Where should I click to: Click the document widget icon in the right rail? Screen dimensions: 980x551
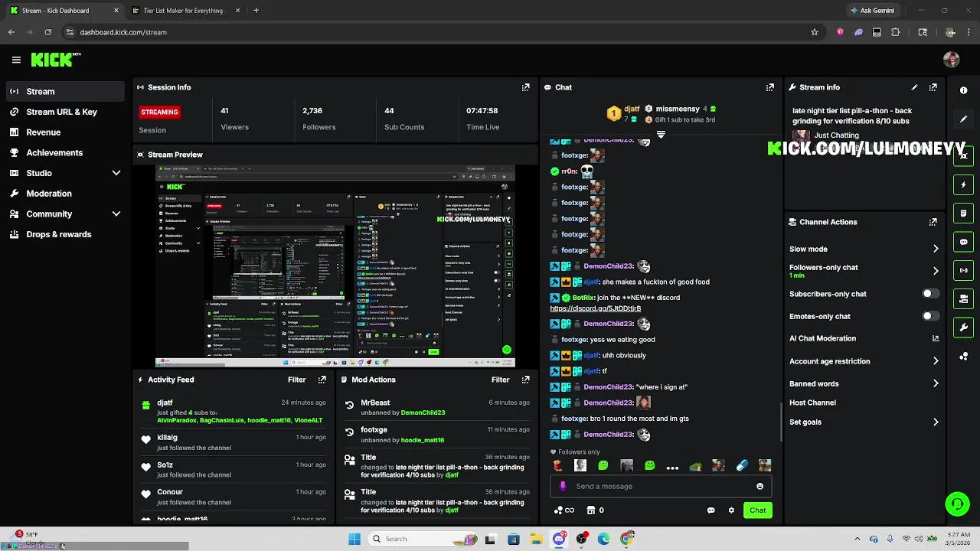pos(963,213)
